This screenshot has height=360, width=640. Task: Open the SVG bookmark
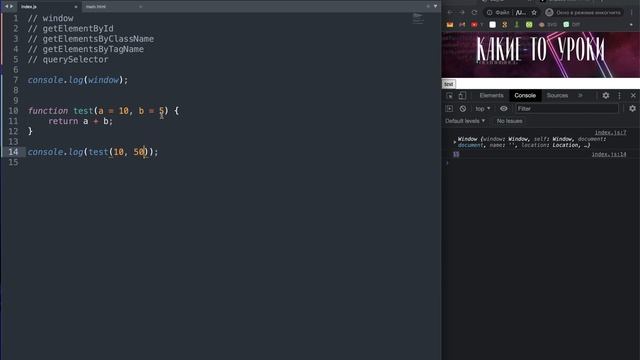pyautogui.click(x=547, y=24)
